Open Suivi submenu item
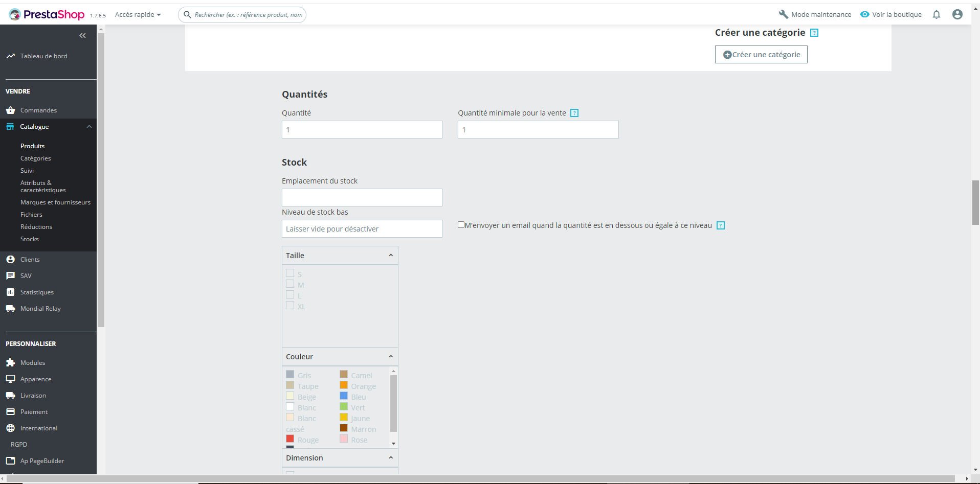The image size is (980, 484). [27, 171]
